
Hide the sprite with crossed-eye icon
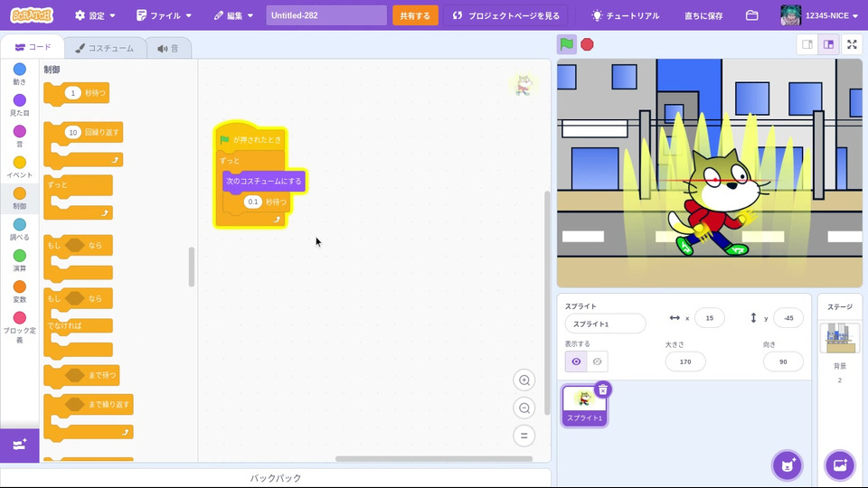(x=598, y=361)
